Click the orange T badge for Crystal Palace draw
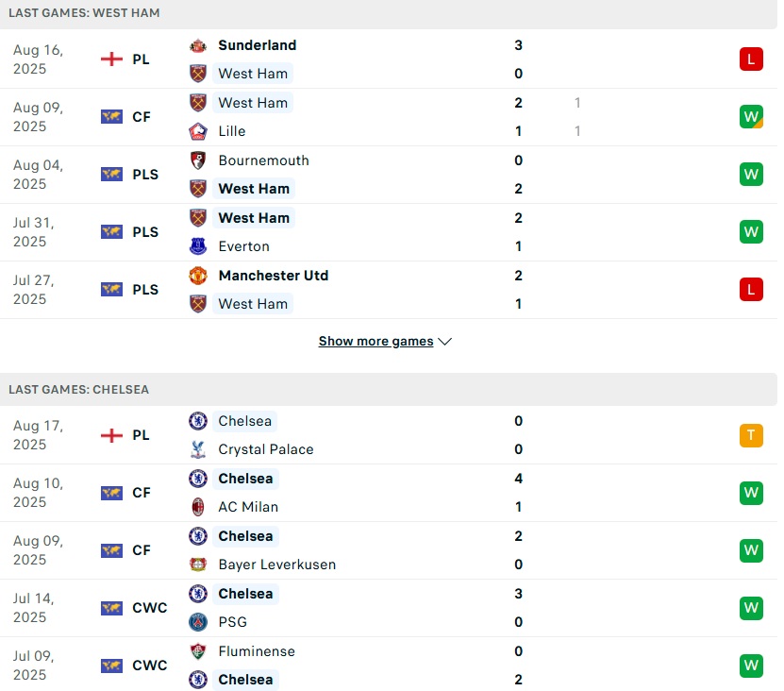Screen dimensions: 784x691 pos(751,435)
